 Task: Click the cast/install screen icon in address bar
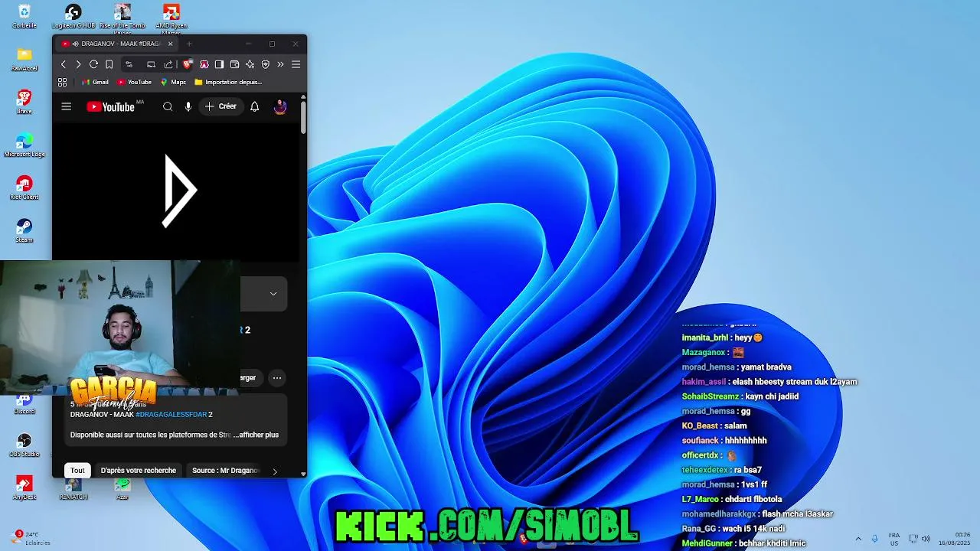(151, 64)
